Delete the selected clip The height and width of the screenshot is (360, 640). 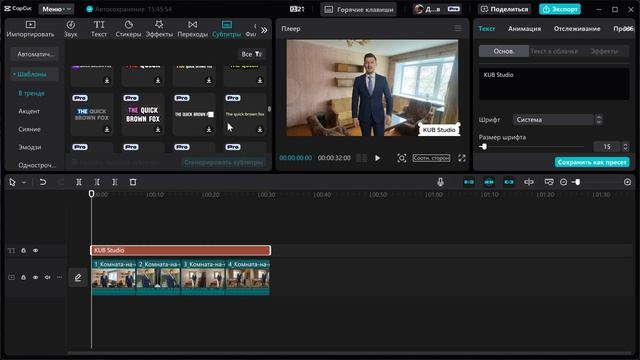(133, 182)
